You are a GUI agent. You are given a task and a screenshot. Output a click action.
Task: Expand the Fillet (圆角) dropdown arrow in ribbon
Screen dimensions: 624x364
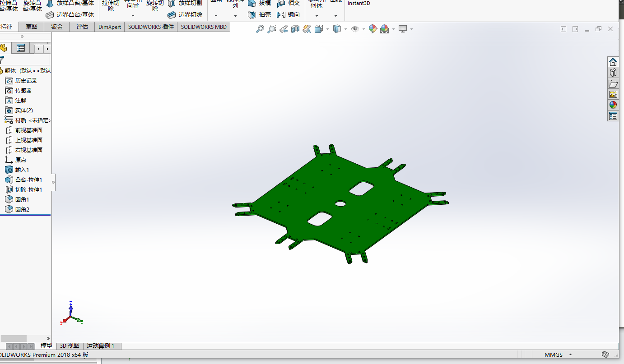tap(216, 16)
